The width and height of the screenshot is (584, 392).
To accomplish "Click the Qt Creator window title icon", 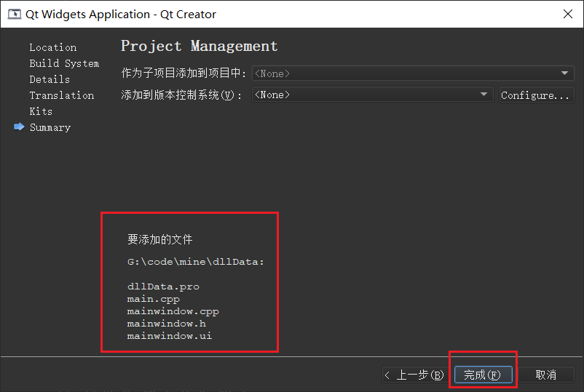I will 15,14.
